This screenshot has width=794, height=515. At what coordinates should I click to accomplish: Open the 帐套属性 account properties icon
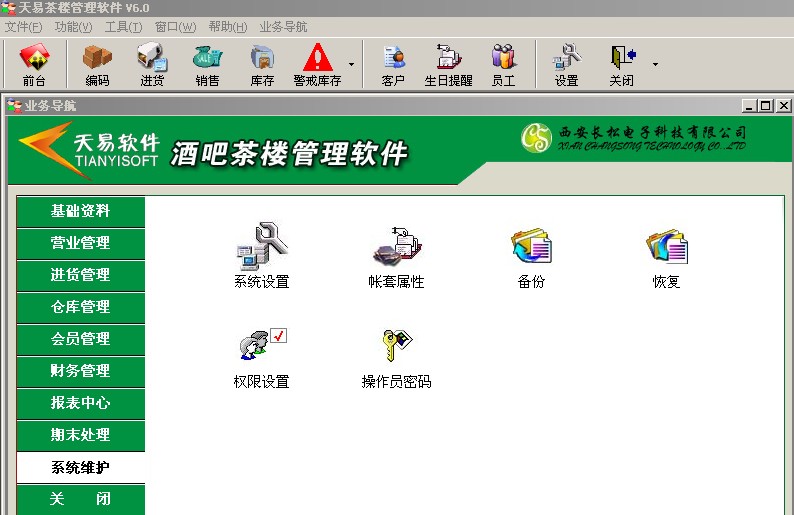tap(396, 246)
